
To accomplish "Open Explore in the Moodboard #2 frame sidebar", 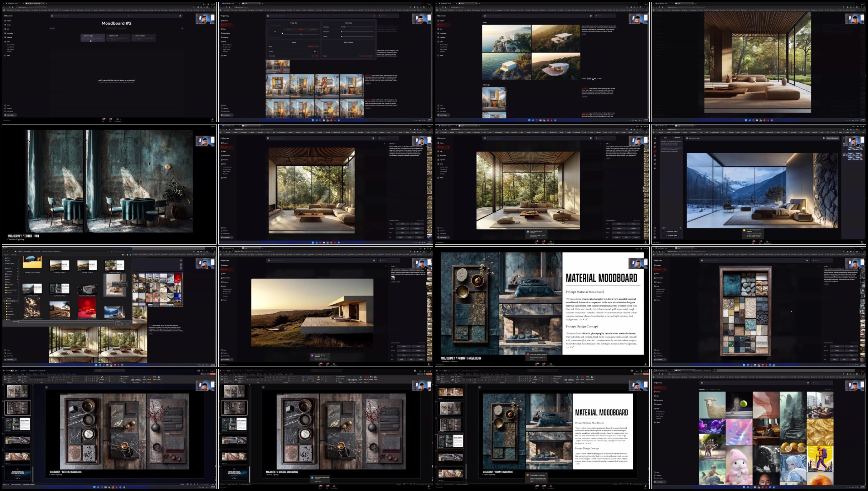I will [x=8, y=21].
